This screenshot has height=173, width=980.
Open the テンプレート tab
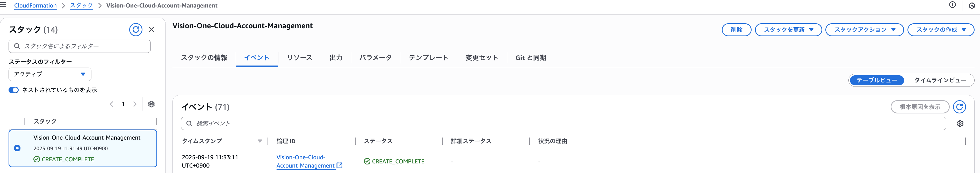(428, 58)
